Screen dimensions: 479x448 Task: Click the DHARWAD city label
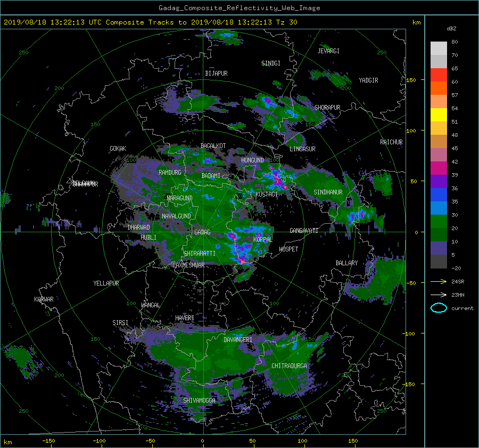coord(139,227)
